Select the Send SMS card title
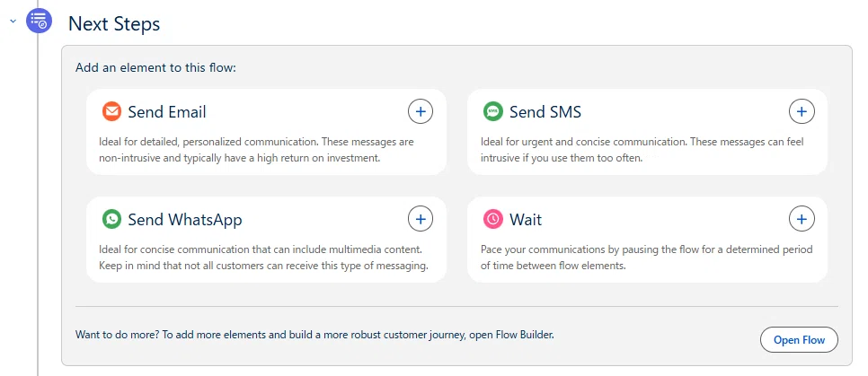This screenshot has width=868, height=376. pos(545,112)
